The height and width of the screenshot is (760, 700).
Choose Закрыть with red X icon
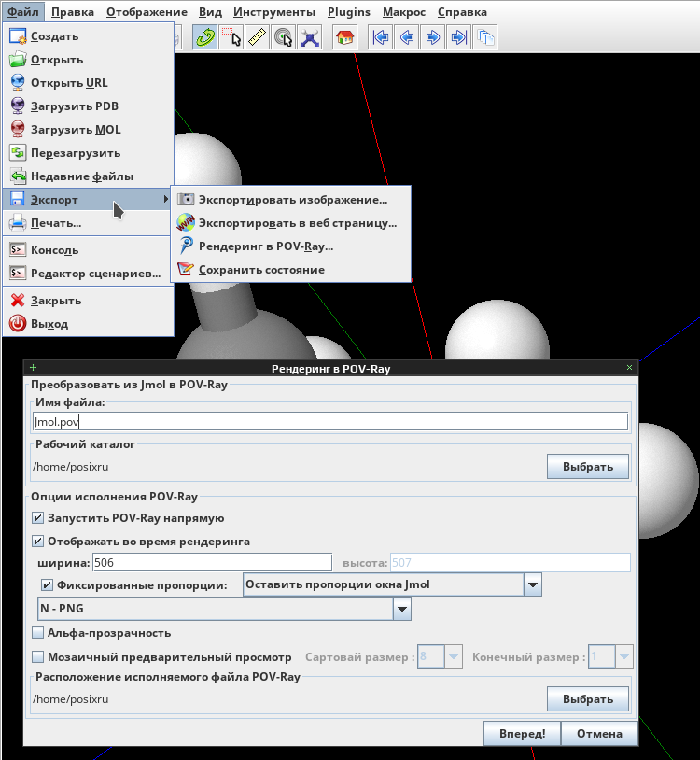pos(88,301)
